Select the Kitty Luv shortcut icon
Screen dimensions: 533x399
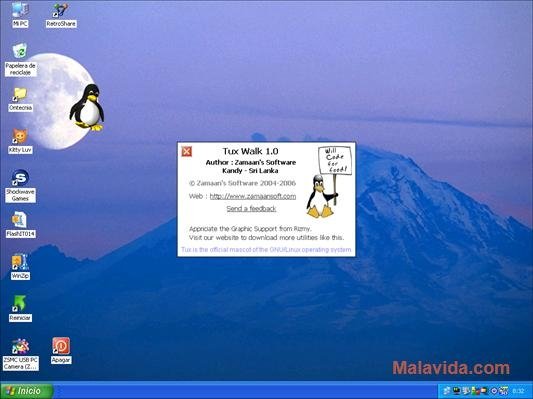click(20, 141)
